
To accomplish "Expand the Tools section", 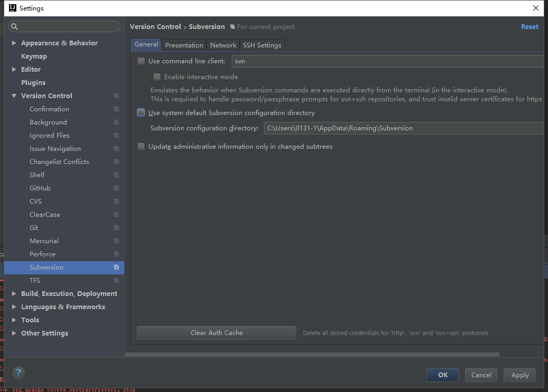I will tap(14, 320).
